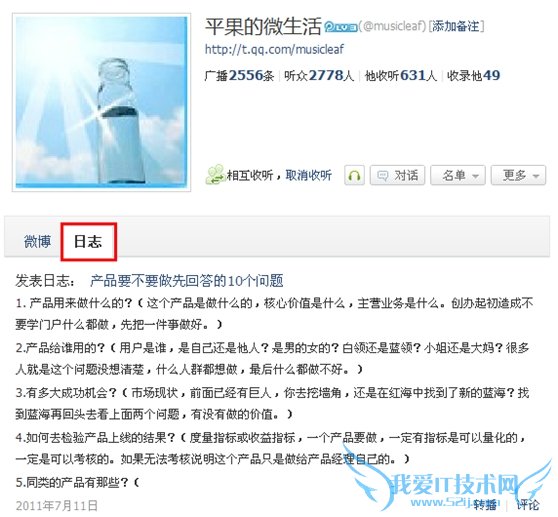
Task: Click the green headphone listen icon
Action: [354, 175]
